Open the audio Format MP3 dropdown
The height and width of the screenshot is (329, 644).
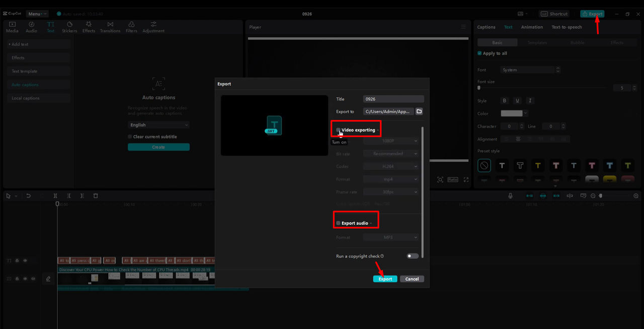(x=391, y=237)
